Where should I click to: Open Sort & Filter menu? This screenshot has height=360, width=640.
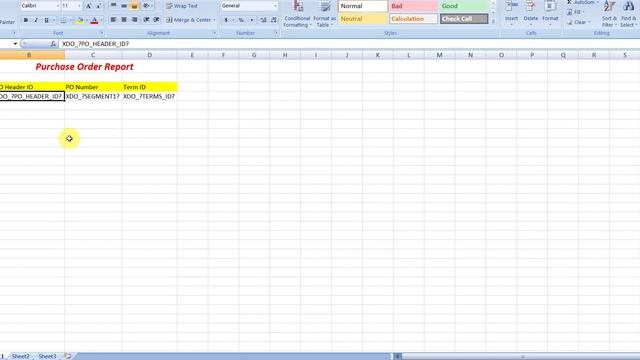coord(609,14)
